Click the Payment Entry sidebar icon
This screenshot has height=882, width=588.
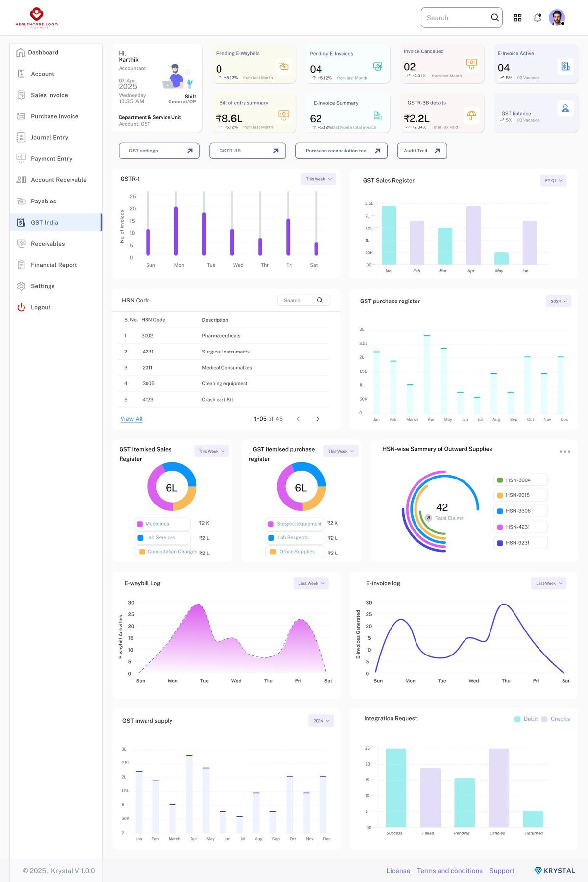[x=21, y=158]
